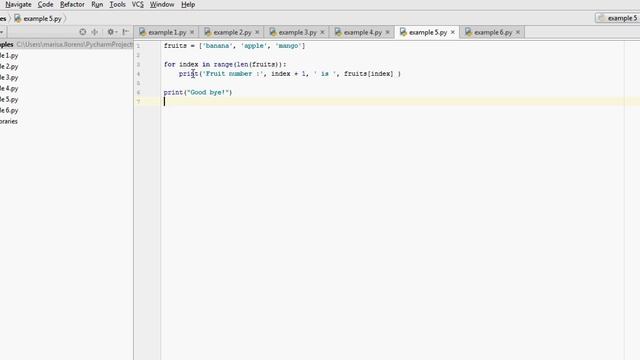The height and width of the screenshot is (360, 640).
Task: Click the highlighted empty line 7
Action: [387, 102]
